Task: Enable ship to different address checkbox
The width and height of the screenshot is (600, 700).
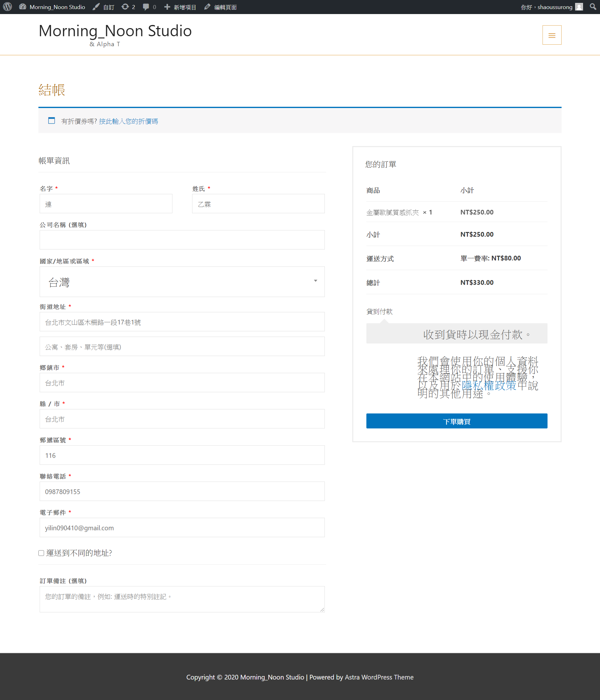Action: [x=41, y=553]
